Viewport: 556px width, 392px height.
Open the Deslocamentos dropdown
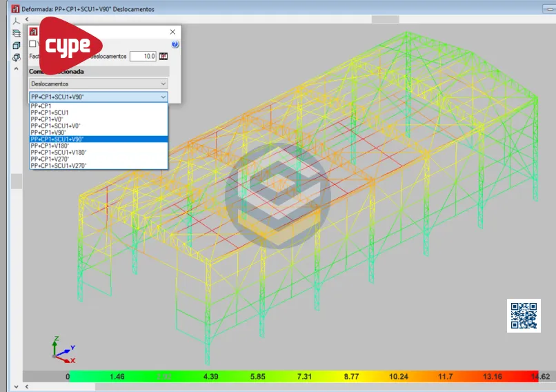pyautogui.click(x=98, y=84)
